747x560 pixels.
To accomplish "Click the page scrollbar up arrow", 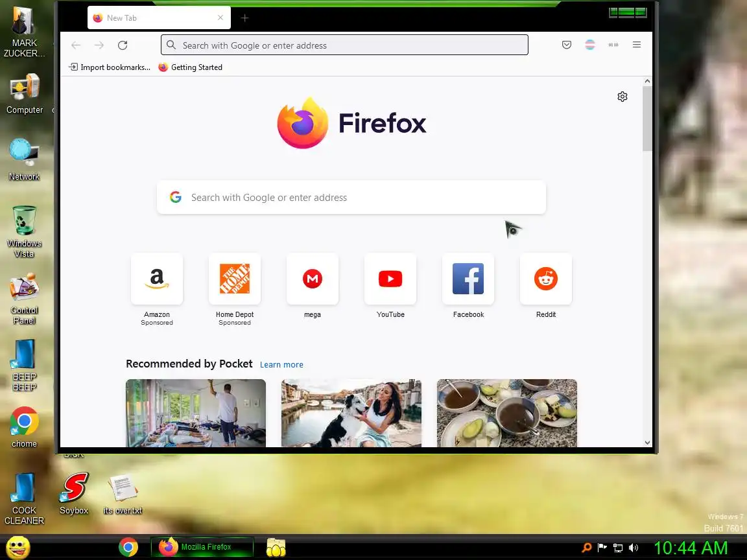I will click(x=647, y=82).
